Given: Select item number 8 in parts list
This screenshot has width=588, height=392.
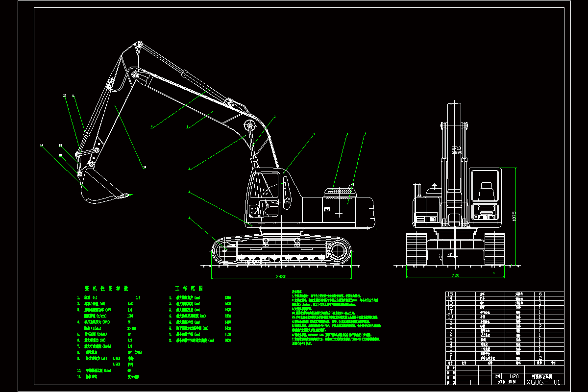Looking at the screenshot, I should click(x=451, y=326).
